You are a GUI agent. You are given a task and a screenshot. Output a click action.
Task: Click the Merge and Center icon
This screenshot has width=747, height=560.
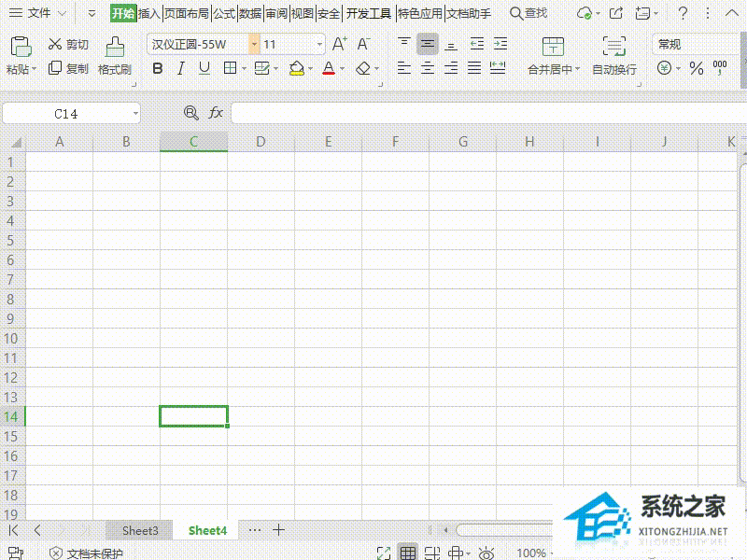553,47
